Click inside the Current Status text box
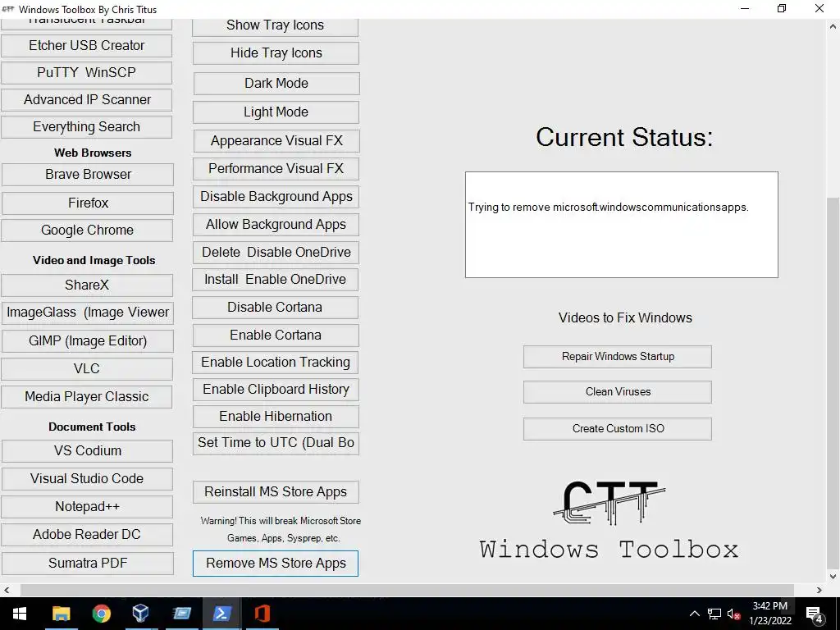 [x=622, y=225]
